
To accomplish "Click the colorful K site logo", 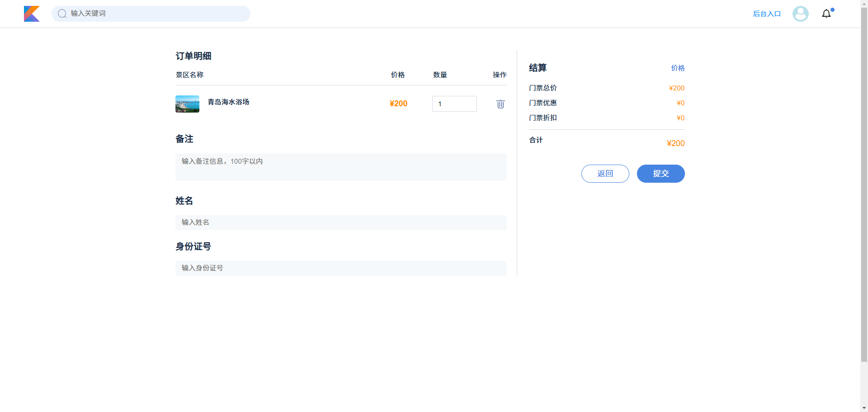I will (32, 14).
